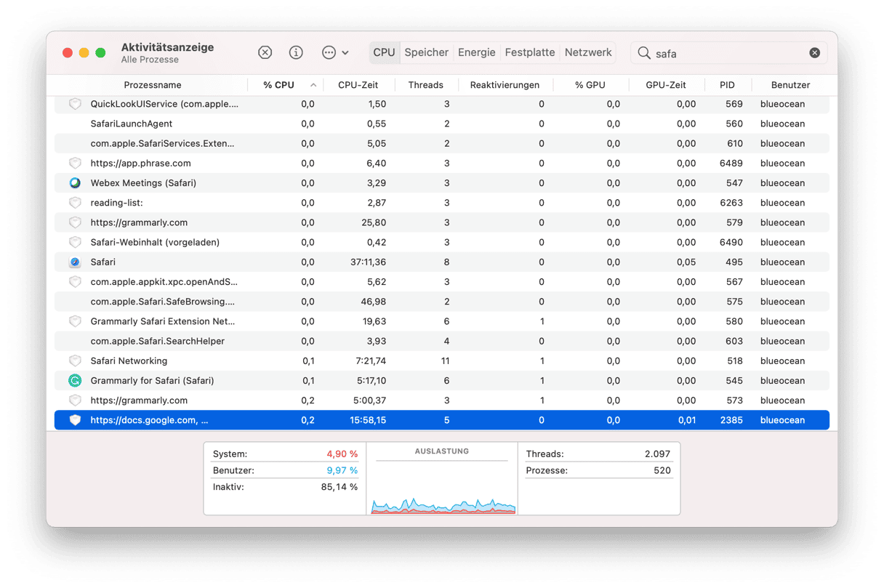The width and height of the screenshot is (884, 588).
Task: Sort by the Prozessname column header
Action: click(153, 85)
